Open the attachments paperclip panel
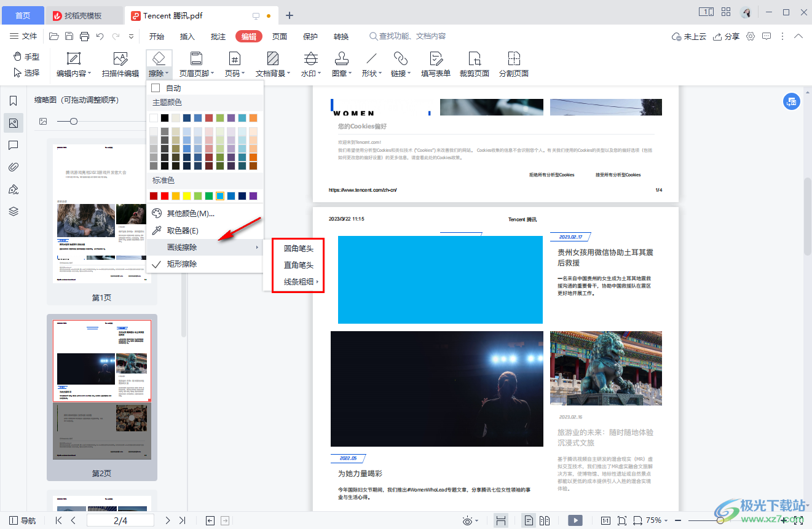The width and height of the screenshot is (812, 529). click(x=14, y=167)
